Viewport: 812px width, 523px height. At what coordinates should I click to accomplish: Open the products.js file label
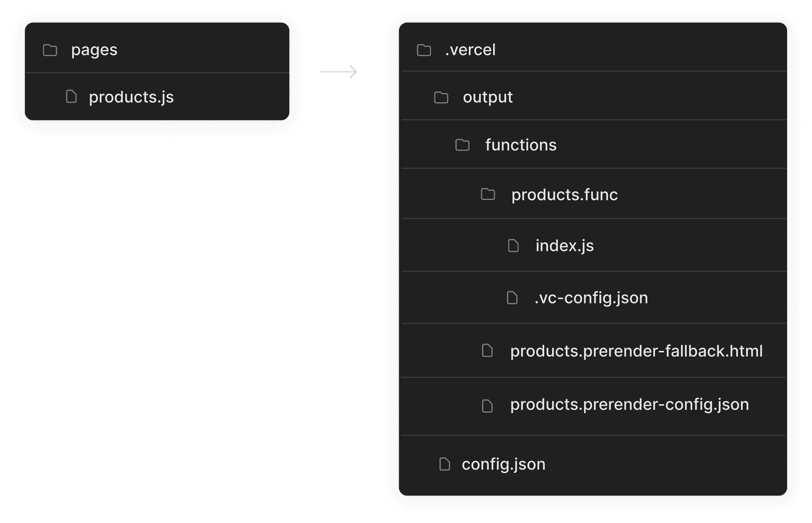pyautogui.click(x=131, y=97)
